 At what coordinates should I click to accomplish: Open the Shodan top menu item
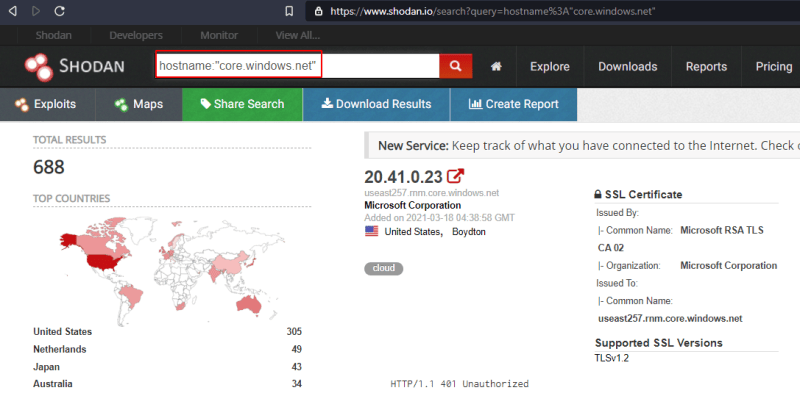[54, 35]
